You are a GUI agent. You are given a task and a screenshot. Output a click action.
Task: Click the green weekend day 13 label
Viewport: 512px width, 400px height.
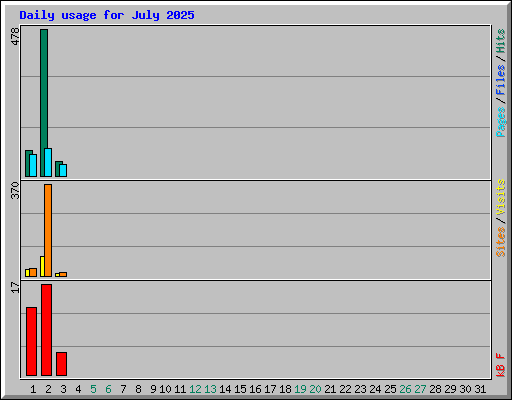pos(210,389)
